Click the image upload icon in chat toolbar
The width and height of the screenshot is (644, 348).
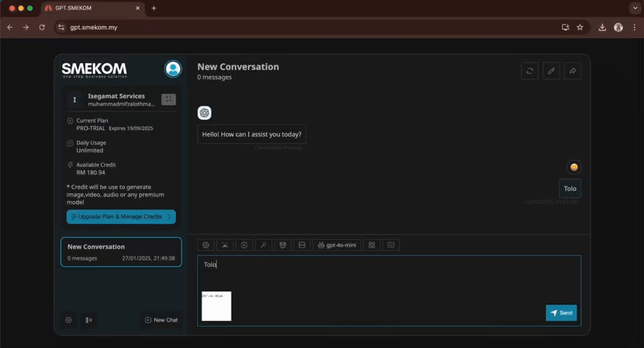(x=225, y=245)
